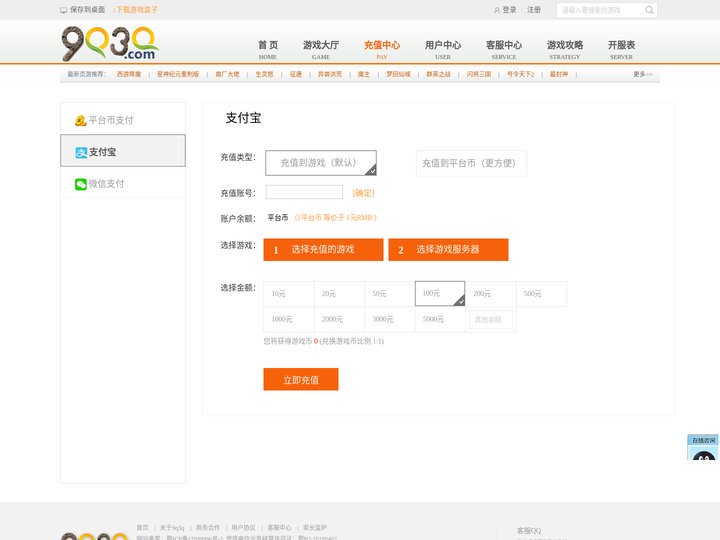Open the 生灵怒 game link
720x540 pixels.
point(264,74)
